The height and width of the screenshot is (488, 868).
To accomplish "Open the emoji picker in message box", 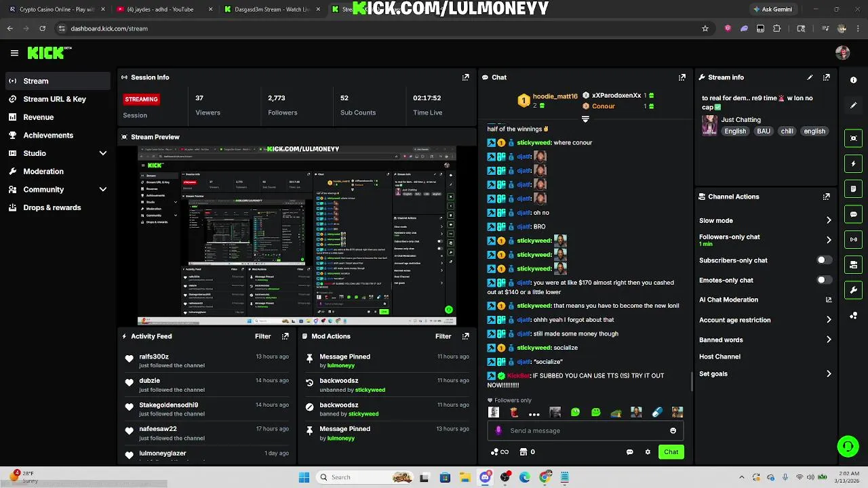I will coord(673,430).
